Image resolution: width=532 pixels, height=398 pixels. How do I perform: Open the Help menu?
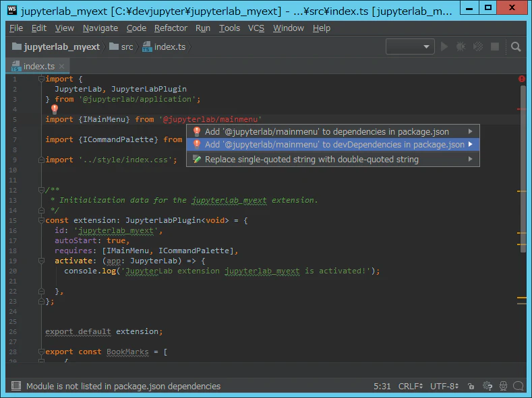322,28
